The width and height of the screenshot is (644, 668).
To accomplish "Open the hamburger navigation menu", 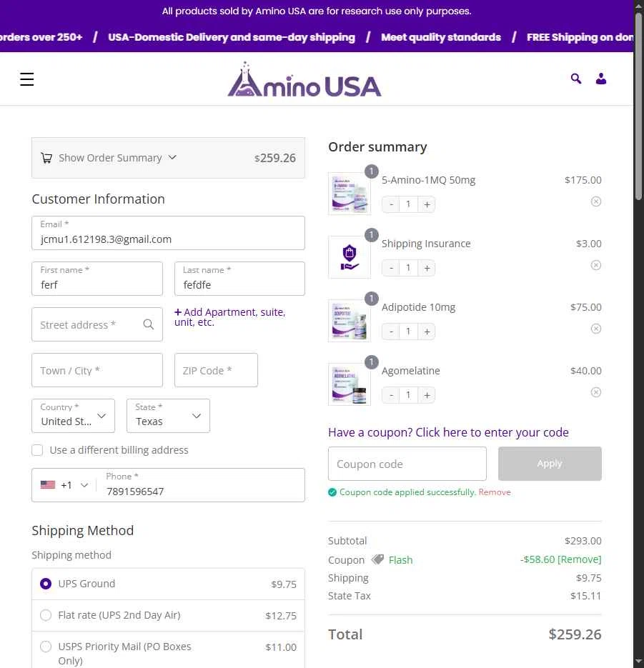I will click(x=27, y=79).
